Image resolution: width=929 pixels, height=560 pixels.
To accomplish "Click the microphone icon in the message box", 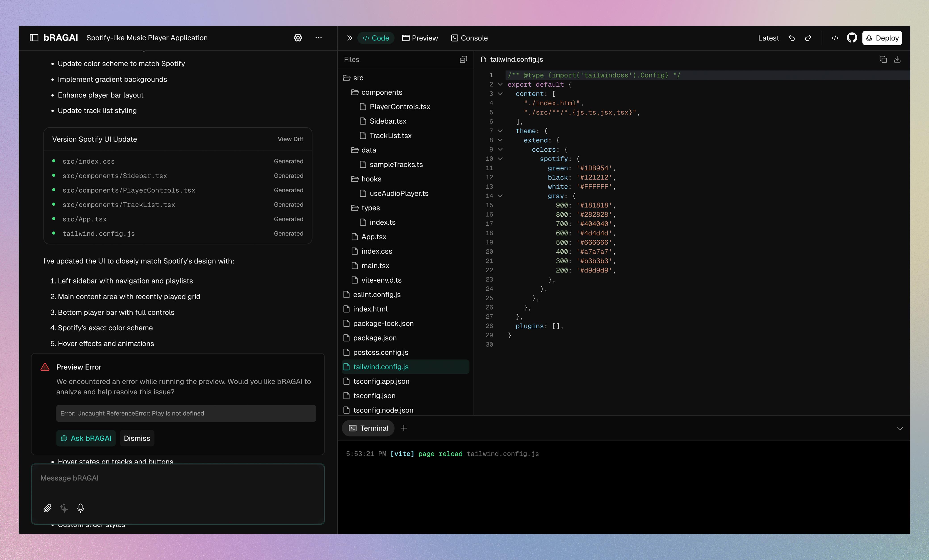I will (80, 508).
